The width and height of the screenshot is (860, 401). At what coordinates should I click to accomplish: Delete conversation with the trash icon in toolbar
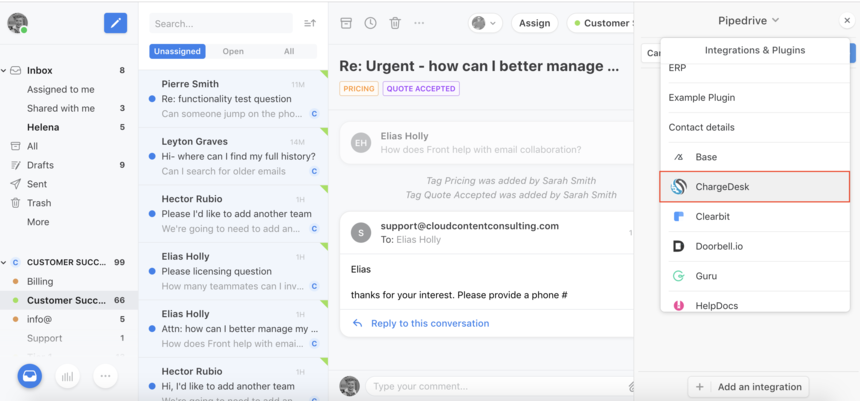click(395, 22)
